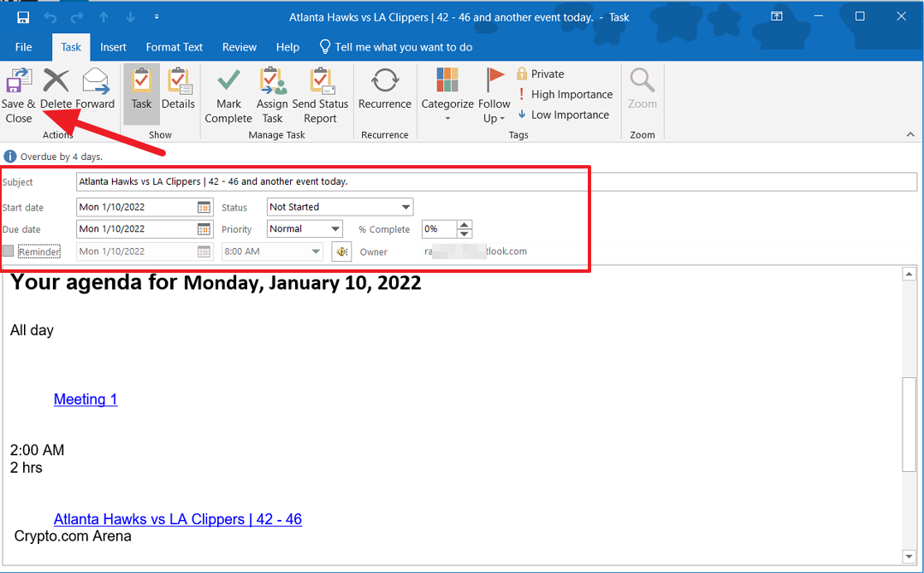Open the Due date calendar picker
This screenshot has width=924, height=573.
pyautogui.click(x=204, y=229)
